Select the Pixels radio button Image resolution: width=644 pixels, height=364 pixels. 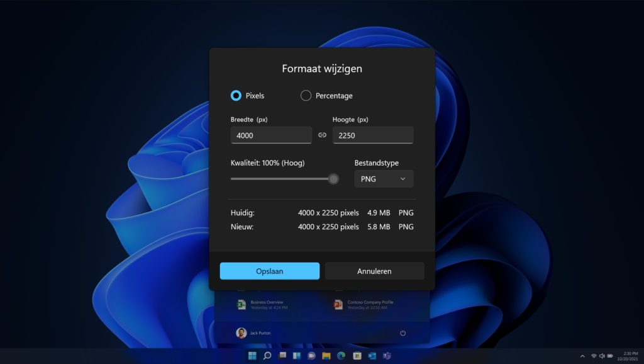[236, 96]
